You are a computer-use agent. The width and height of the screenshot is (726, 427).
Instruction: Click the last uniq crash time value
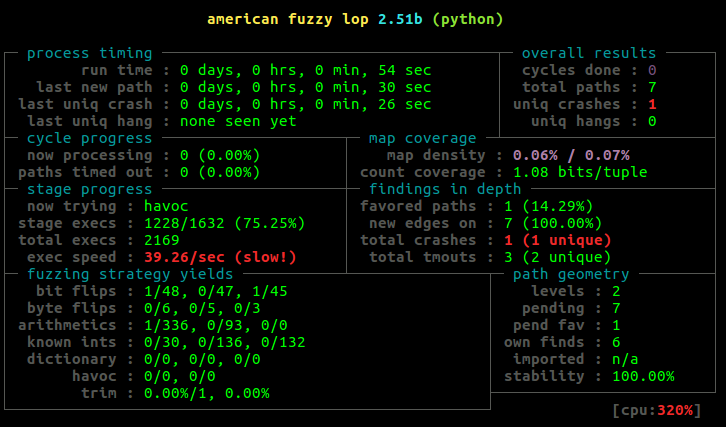point(305,104)
